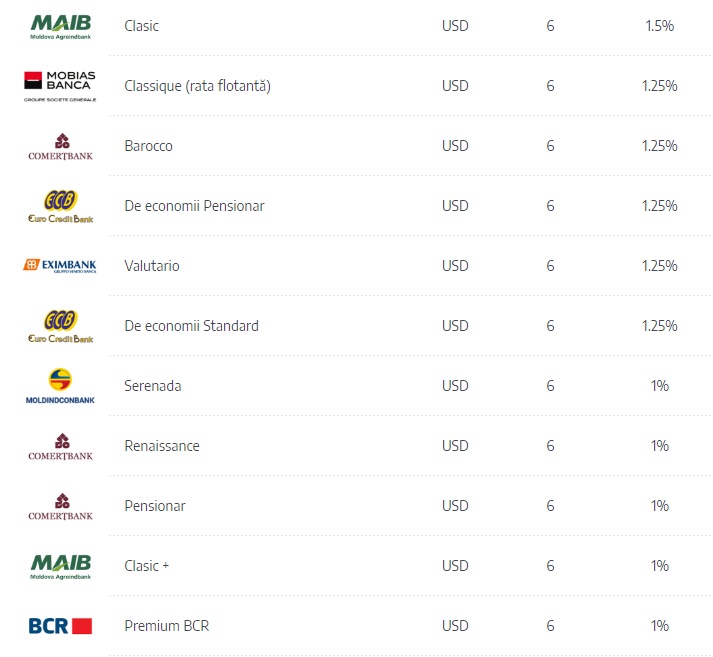Viewport: 713px width, 657px height.
Task: Click the Eximbank logo
Action: (x=60, y=266)
